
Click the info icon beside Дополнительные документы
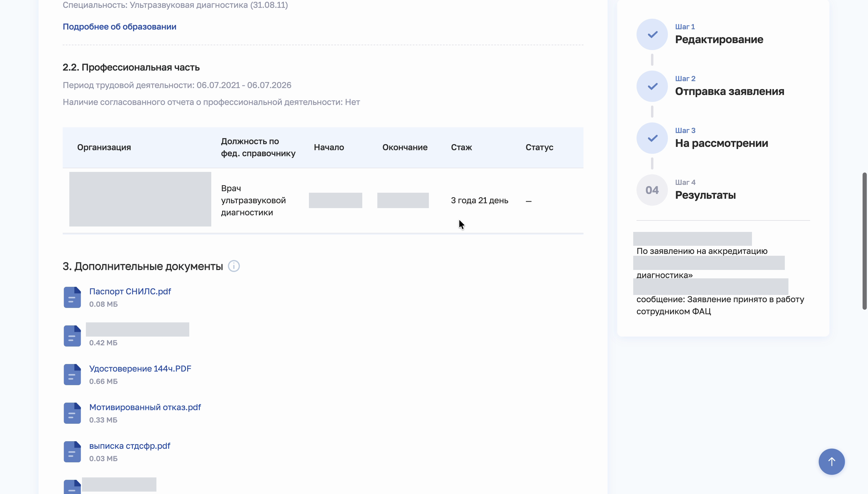coord(234,266)
